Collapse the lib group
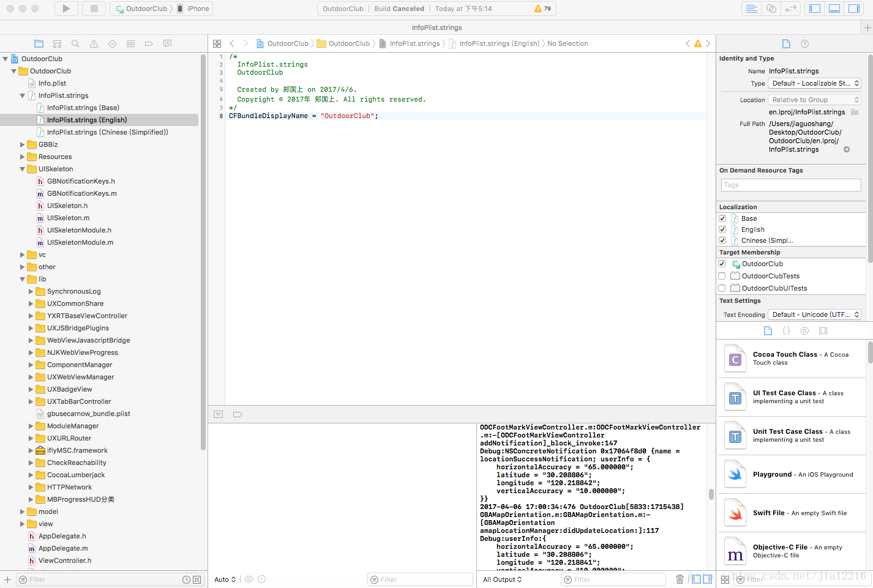Image resolution: width=873 pixels, height=588 pixels. 23,279
